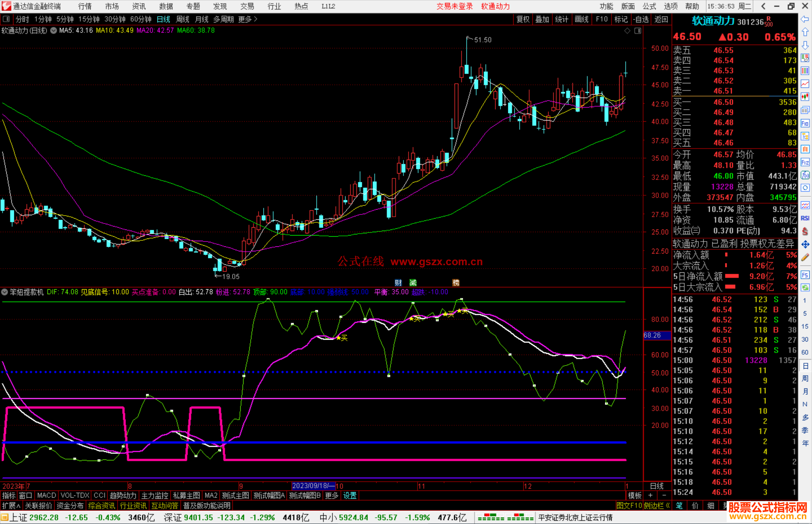Open the 行情 menu
812x524 pixels.
click(85, 6)
